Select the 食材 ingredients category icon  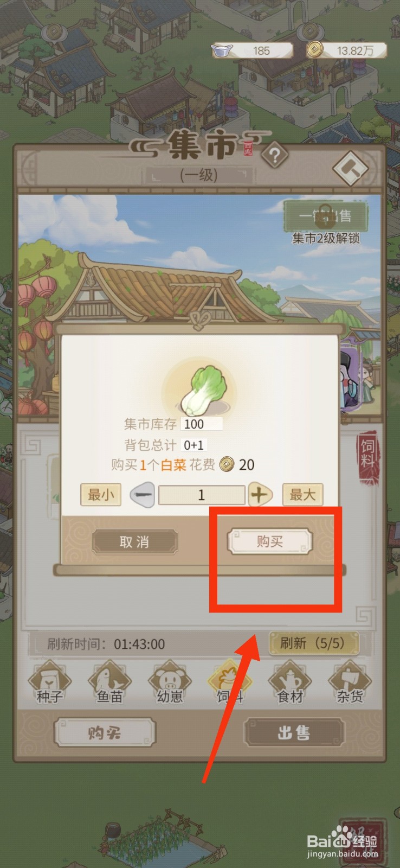click(x=290, y=682)
